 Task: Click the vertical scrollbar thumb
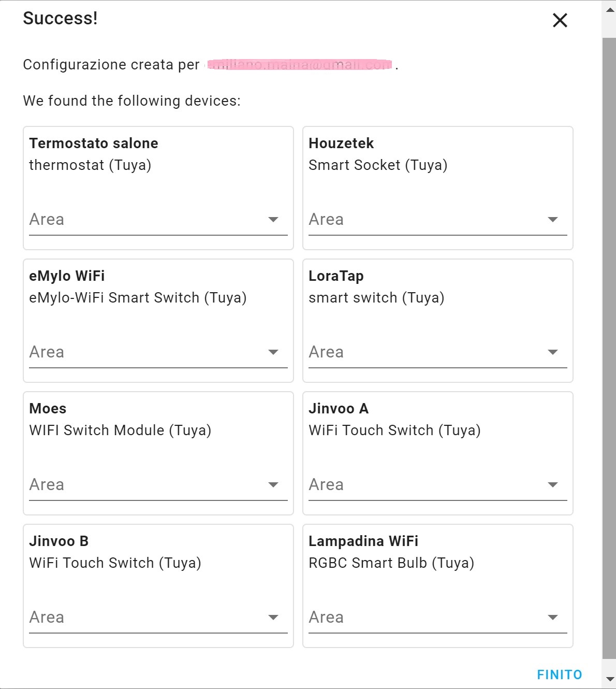(x=609, y=348)
